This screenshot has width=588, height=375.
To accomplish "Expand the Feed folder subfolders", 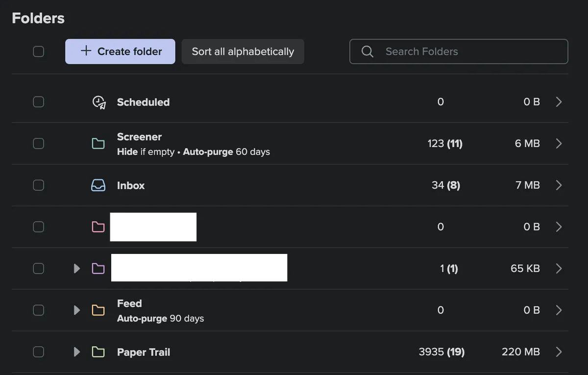I will click(x=76, y=310).
